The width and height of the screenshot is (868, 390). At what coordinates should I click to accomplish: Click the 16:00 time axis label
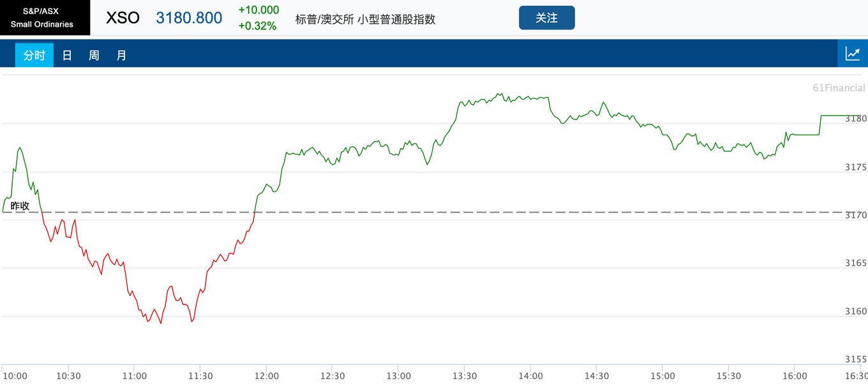coord(795,376)
